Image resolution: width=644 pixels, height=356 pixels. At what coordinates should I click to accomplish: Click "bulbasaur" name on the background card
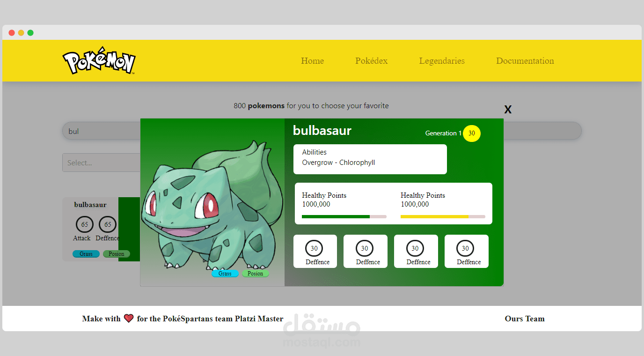90,205
